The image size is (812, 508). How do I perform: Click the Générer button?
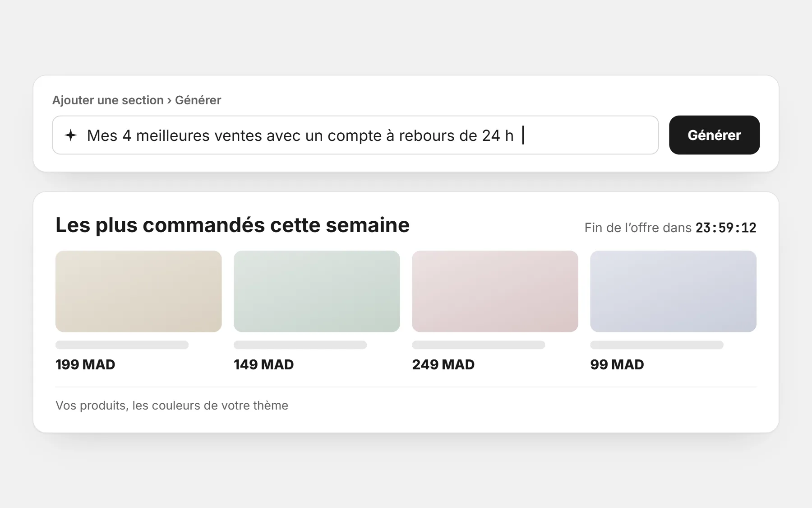(714, 135)
